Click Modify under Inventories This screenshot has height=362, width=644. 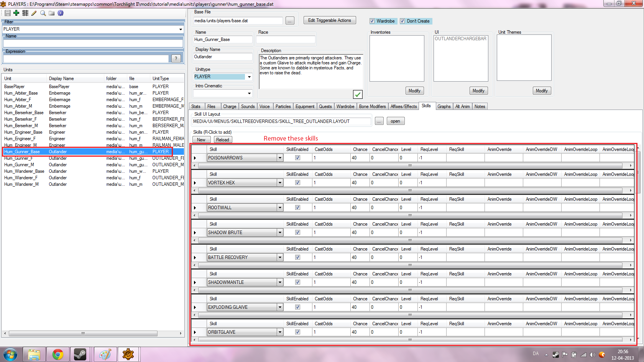pyautogui.click(x=414, y=91)
